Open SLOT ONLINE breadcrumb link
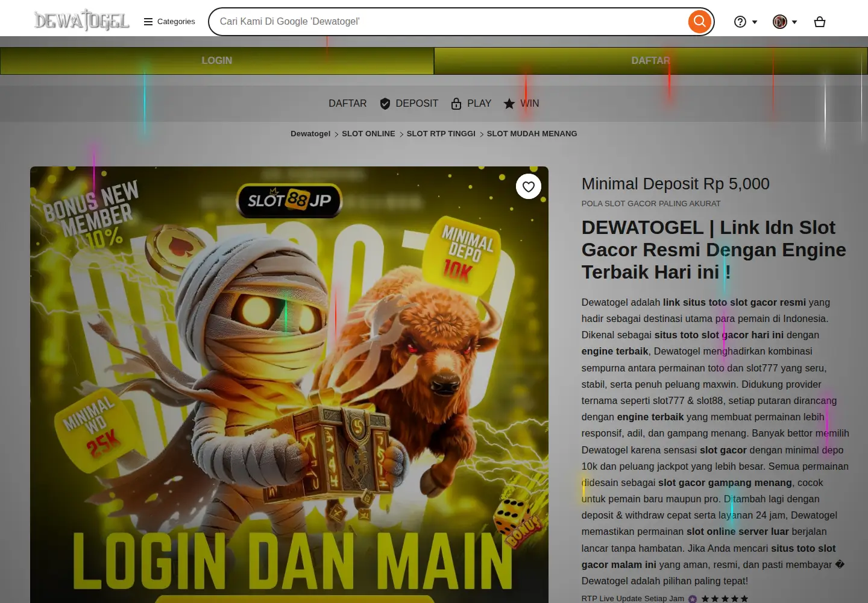The image size is (868, 603). click(368, 134)
